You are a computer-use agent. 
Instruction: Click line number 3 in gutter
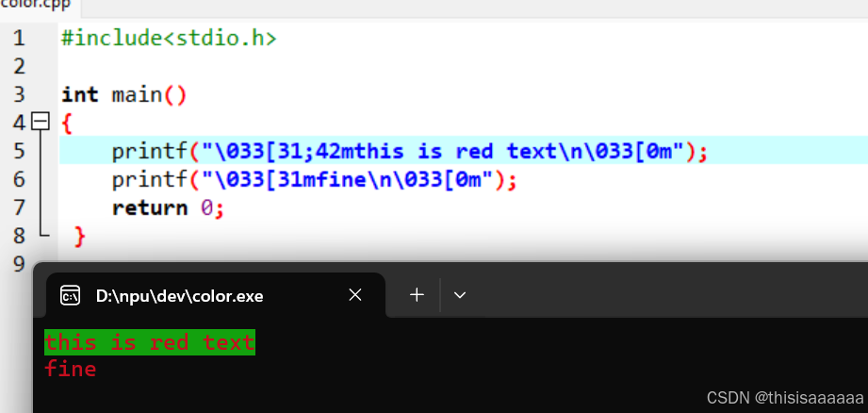click(19, 94)
